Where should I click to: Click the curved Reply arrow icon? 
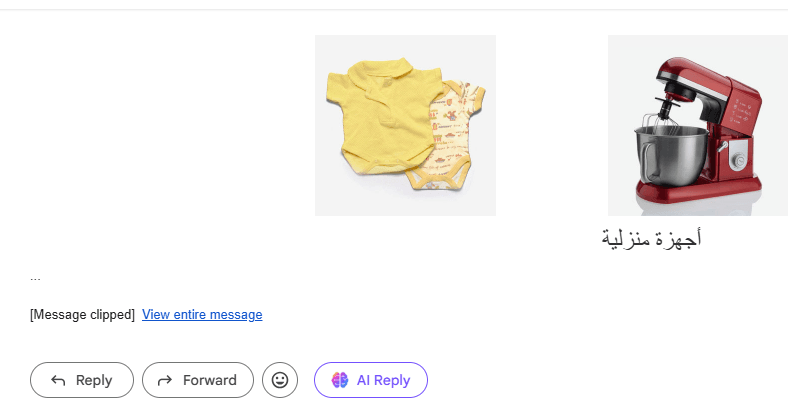pyautogui.click(x=58, y=380)
